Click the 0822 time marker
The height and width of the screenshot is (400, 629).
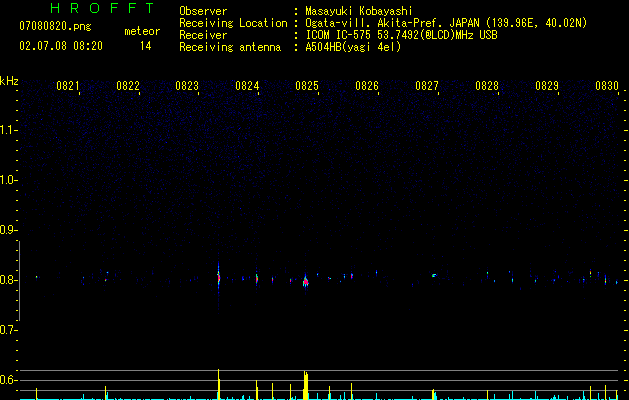point(128,86)
